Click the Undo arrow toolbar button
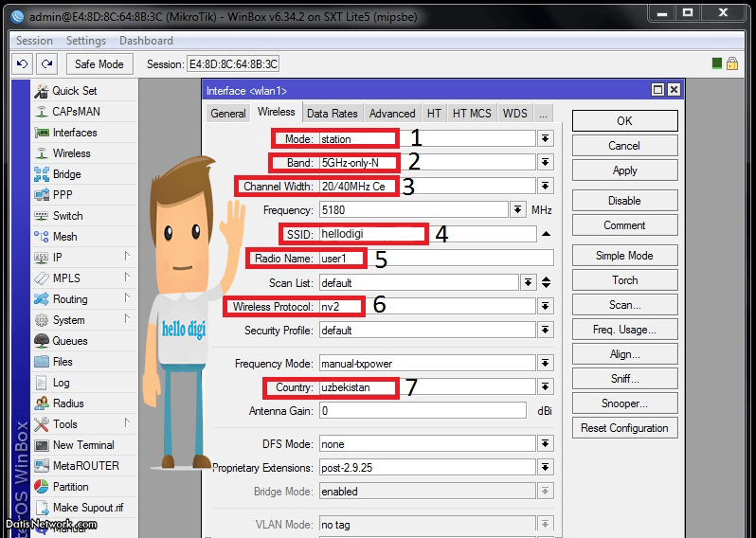 [22, 63]
